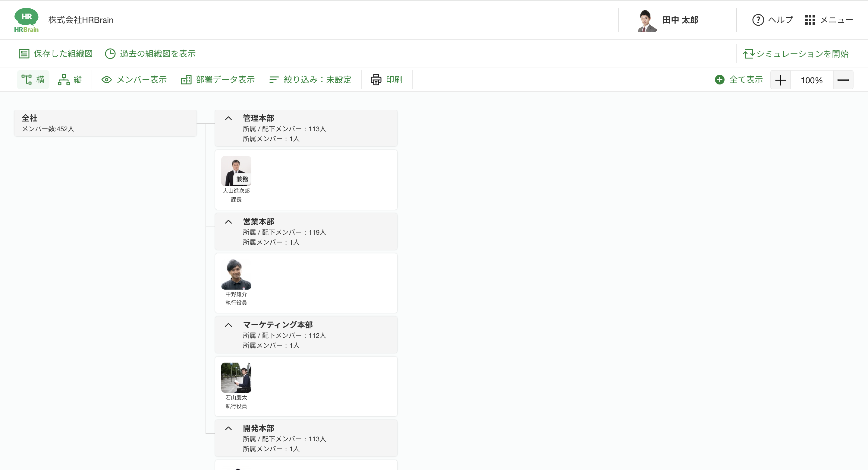Image resolution: width=868 pixels, height=470 pixels.
Task: Open 中野雄介 member photo
Action: click(x=236, y=275)
